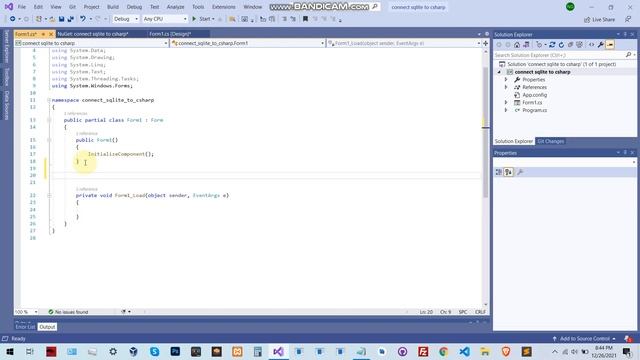The width and height of the screenshot is (640, 360).
Task: Click the Refresh icon in Solution Explorer
Action: [x=561, y=45]
